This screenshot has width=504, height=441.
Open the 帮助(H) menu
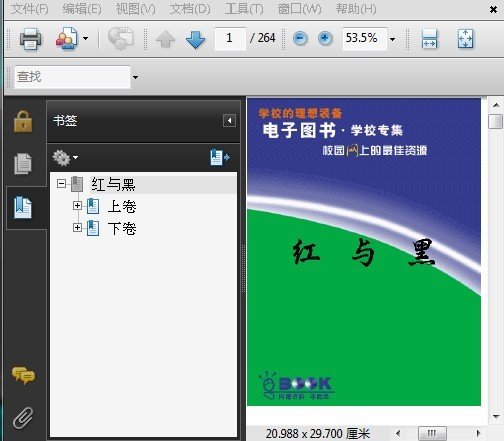point(356,9)
